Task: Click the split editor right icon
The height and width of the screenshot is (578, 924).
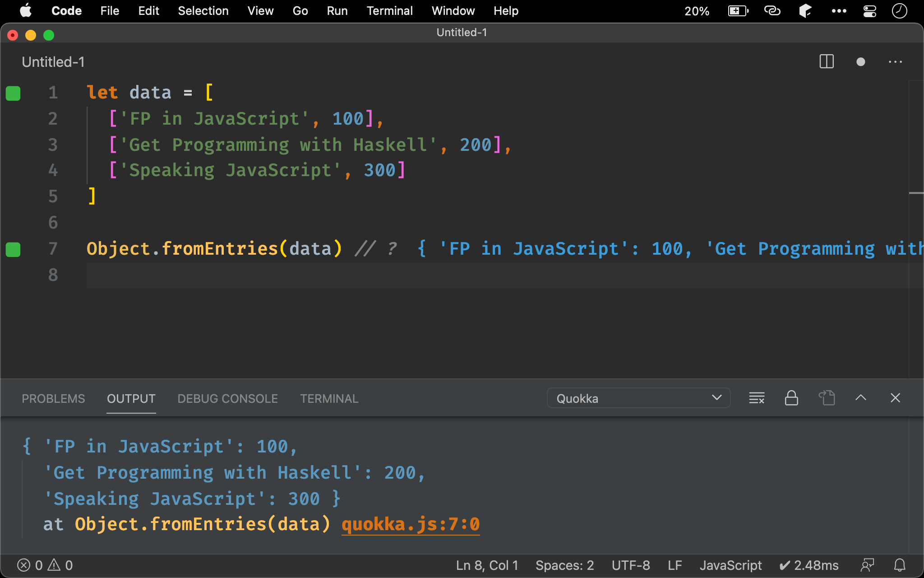Action: pyautogui.click(x=826, y=62)
